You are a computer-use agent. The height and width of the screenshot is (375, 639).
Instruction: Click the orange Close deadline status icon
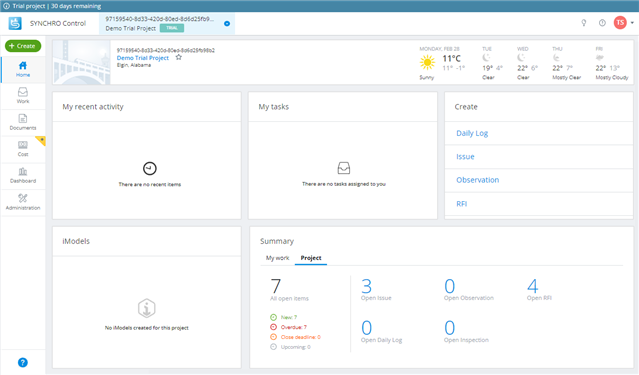273,337
